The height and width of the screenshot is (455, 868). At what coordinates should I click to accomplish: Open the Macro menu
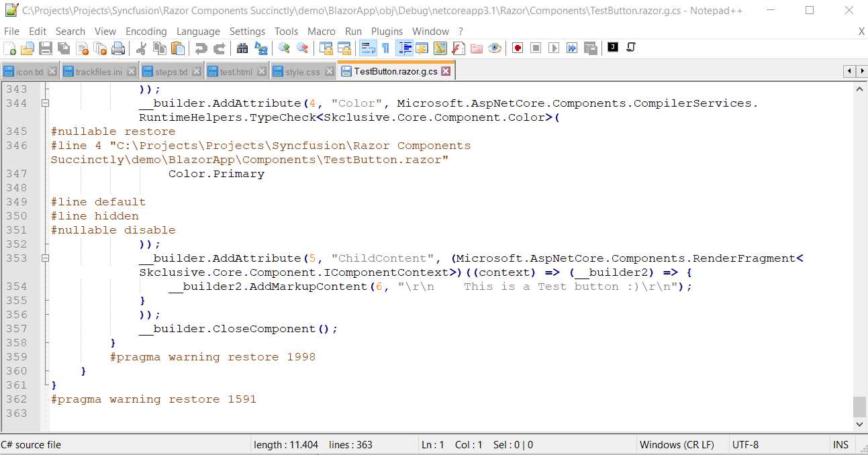point(322,31)
